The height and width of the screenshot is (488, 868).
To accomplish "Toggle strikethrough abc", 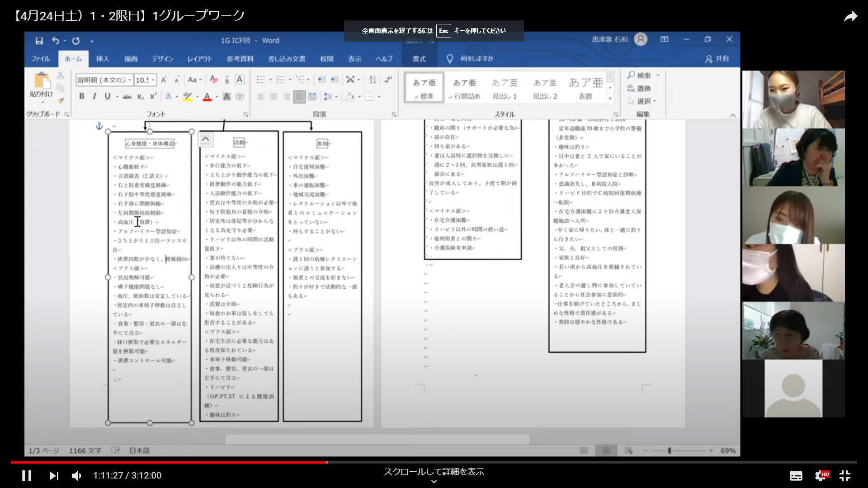I will point(127,96).
